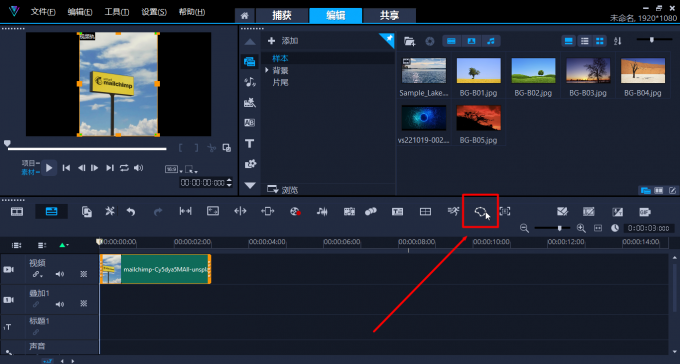
Task: Open the green add-marker chapter dropdown
Action: pos(63,245)
